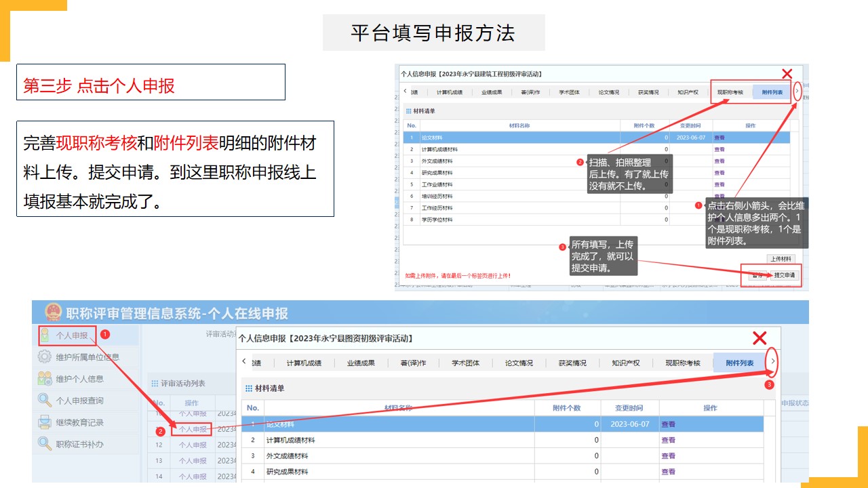This screenshot has height=488, width=868.
Task: Click left chevron in 图资 dialog tab bar
Action: (244, 362)
